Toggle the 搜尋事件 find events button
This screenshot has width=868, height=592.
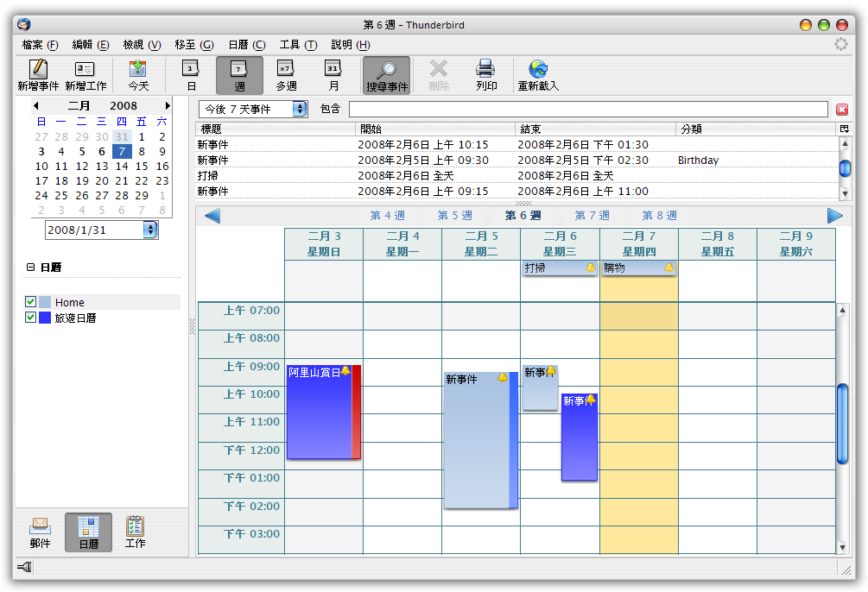pos(386,75)
